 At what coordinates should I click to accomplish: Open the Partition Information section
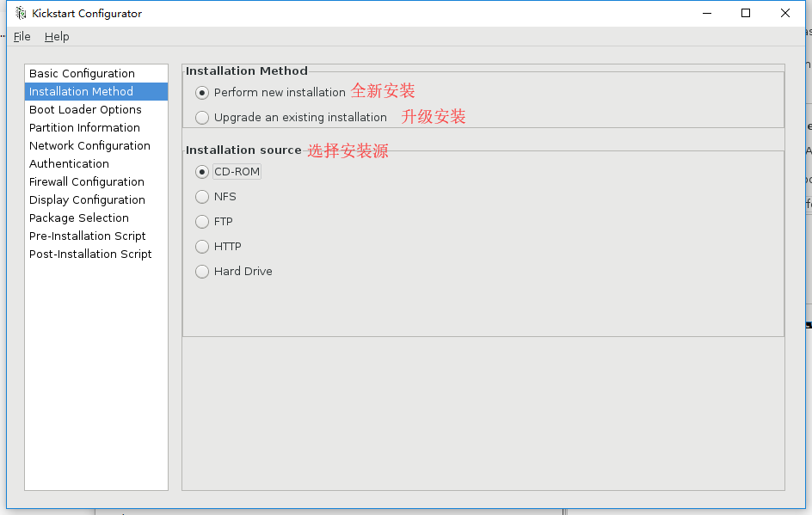[96, 128]
